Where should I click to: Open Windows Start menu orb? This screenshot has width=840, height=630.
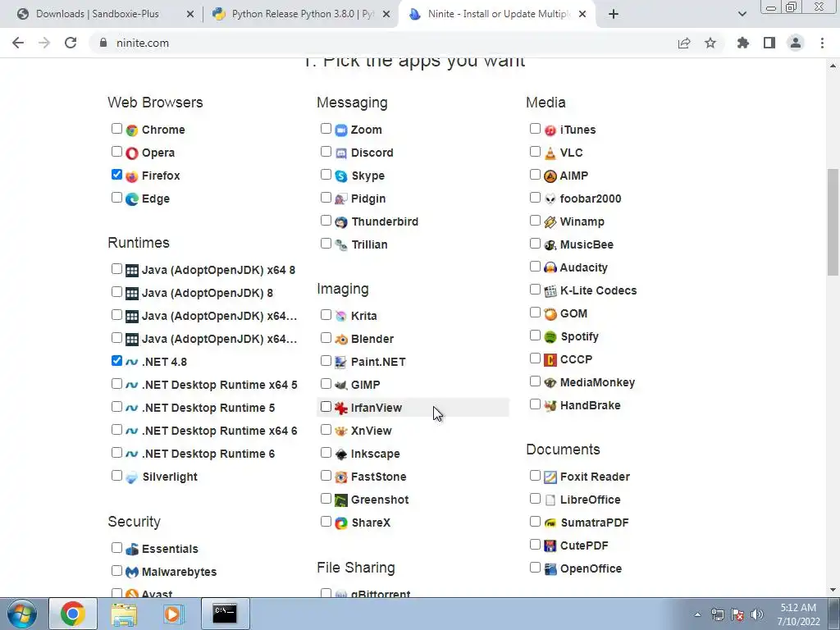(22, 614)
